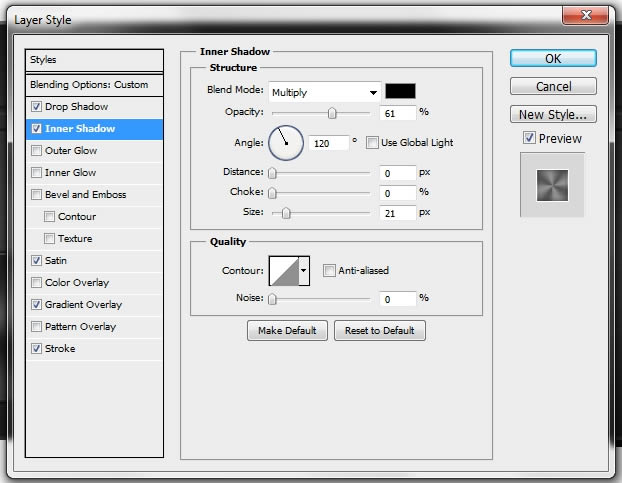Viewport: 622px width, 483px height.
Task: Toggle the Preview checkbox
Action: [529, 138]
